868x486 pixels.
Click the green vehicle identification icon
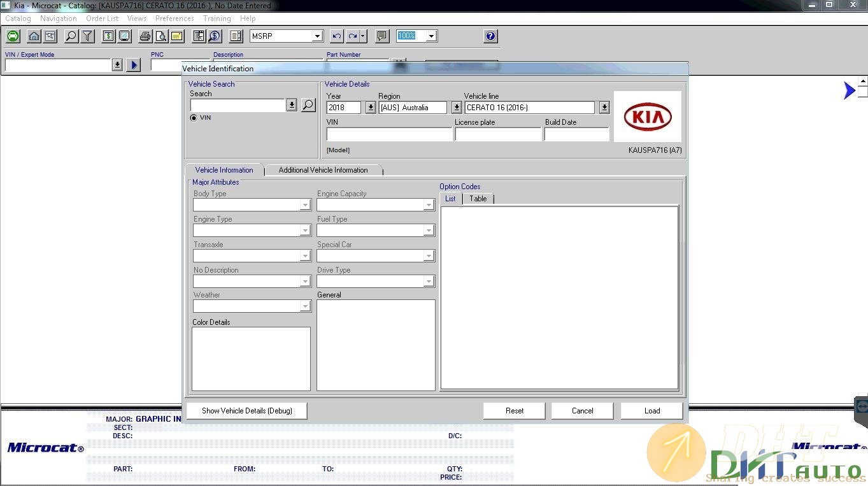tap(13, 36)
